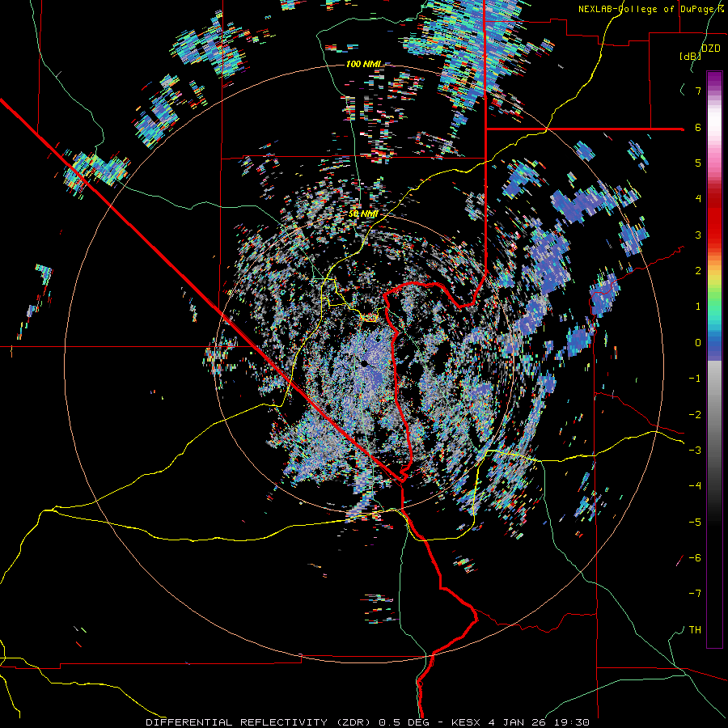Image resolution: width=728 pixels, height=728 pixels.
Task: Click the 1 value on the color scale
Action: (x=698, y=307)
